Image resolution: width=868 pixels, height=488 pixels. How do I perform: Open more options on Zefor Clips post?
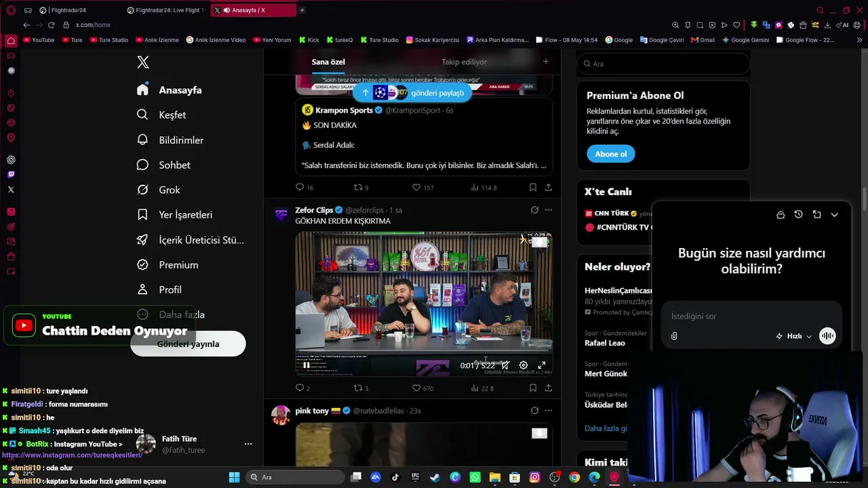[548, 210]
